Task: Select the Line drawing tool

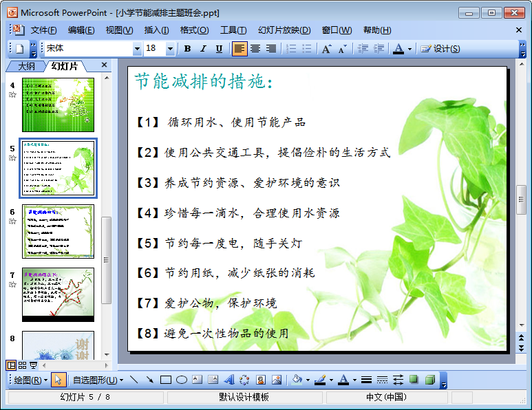Action: pyautogui.click(x=134, y=380)
